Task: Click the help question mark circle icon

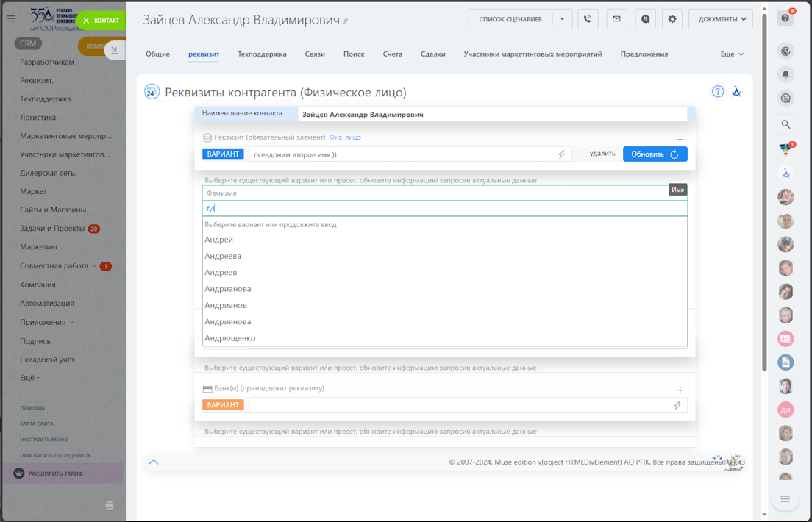Action: pyautogui.click(x=718, y=91)
